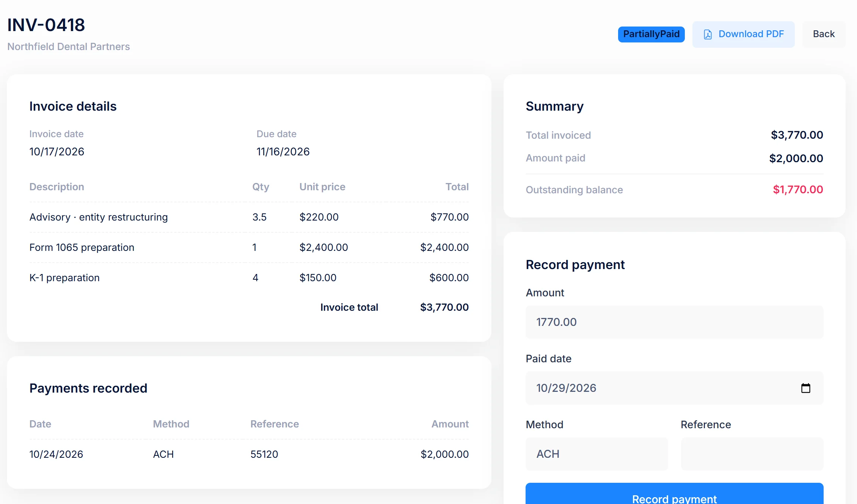This screenshot has width=857, height=504.
Task: Click the $2,400.00 total for Form 1065
Action: click(x=444, y=247)
